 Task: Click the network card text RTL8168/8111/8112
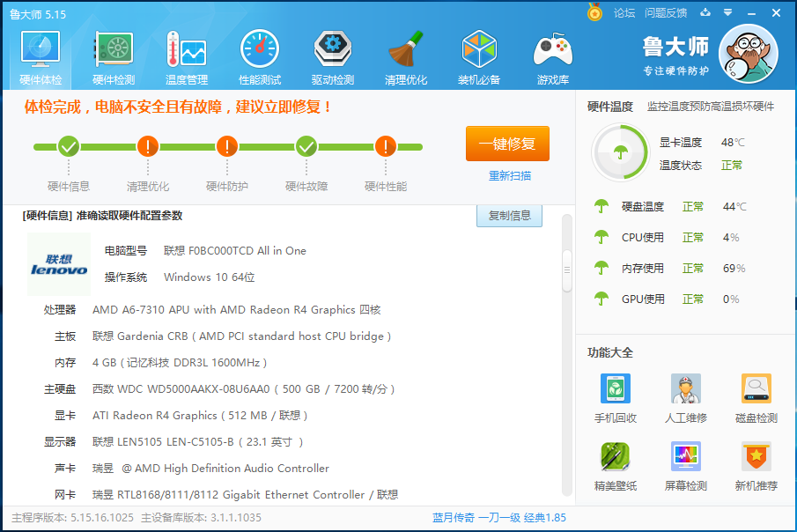(245, 495)
